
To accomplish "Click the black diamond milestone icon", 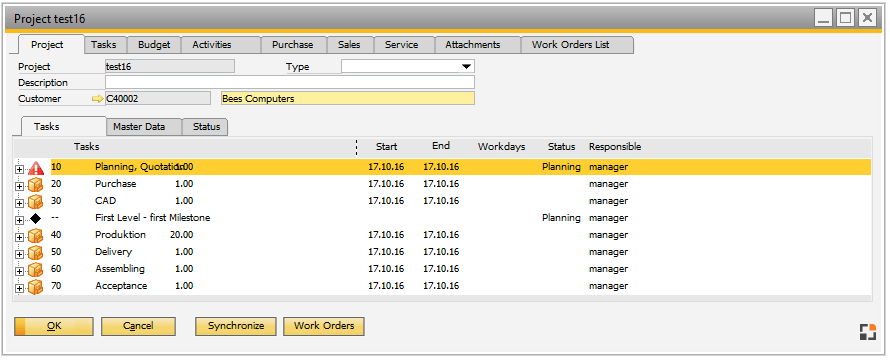I will click(x=36, y=219).
